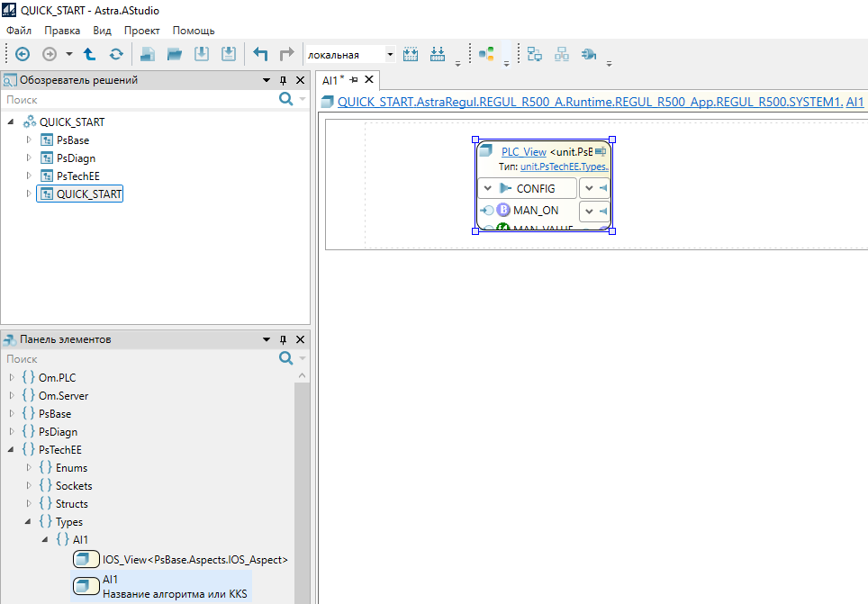The height and width of the screenshot is (604, 868).
Task: Open the Правка menu
Action: 62,31
